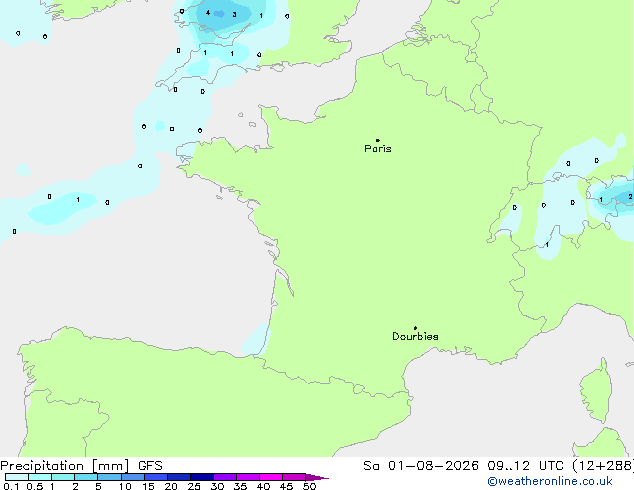Click the legend arrow tip beyond 50
The image size is (634, 490).
point(317,477)
